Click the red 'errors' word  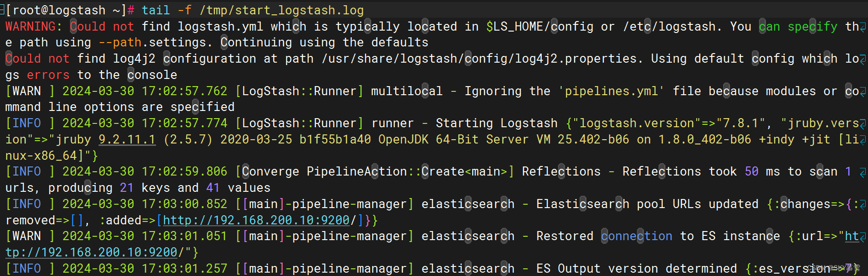48,75
